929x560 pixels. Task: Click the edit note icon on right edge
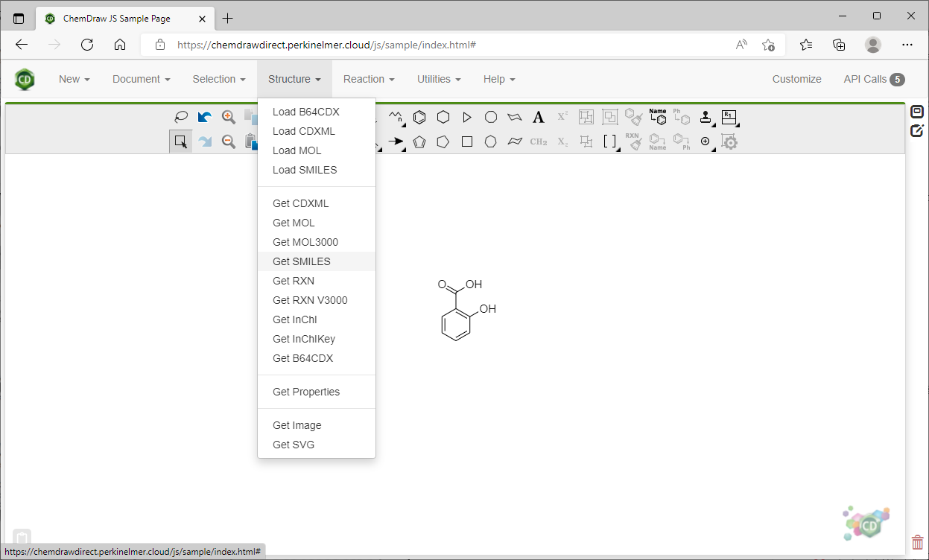[917, 131]
